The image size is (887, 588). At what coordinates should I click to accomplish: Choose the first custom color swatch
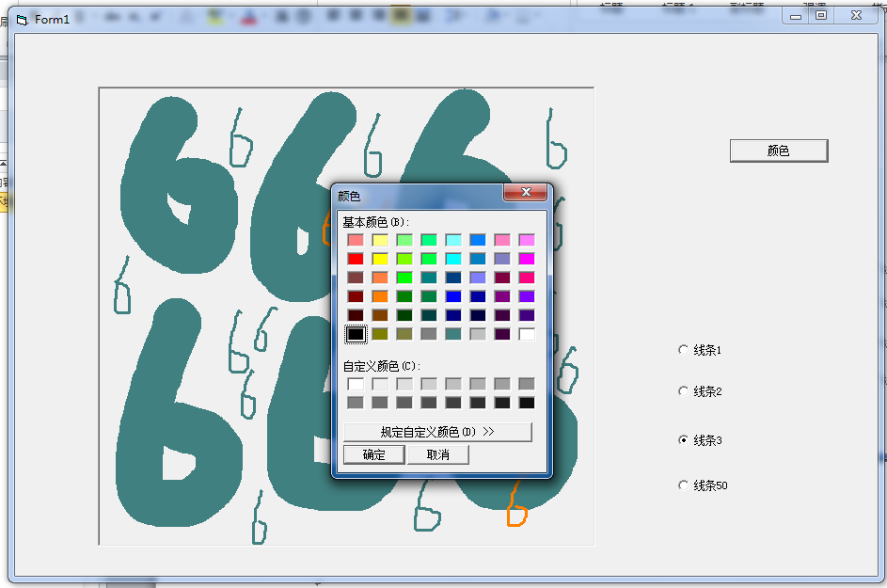355,382
